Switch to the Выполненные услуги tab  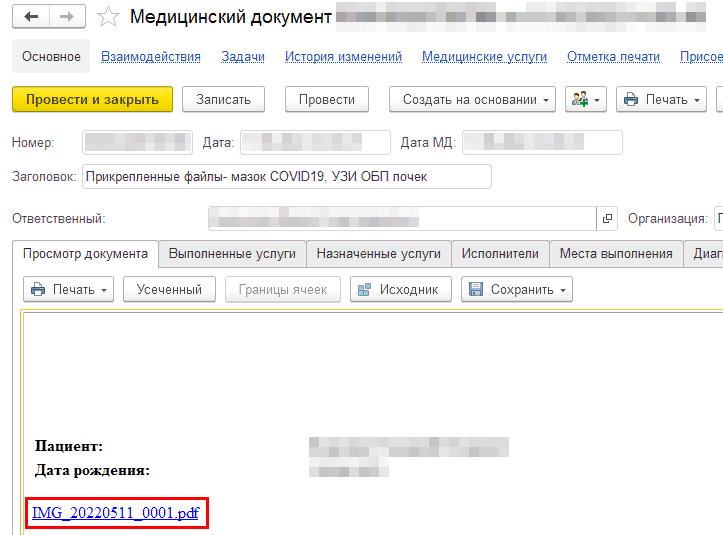pos(232,254)
